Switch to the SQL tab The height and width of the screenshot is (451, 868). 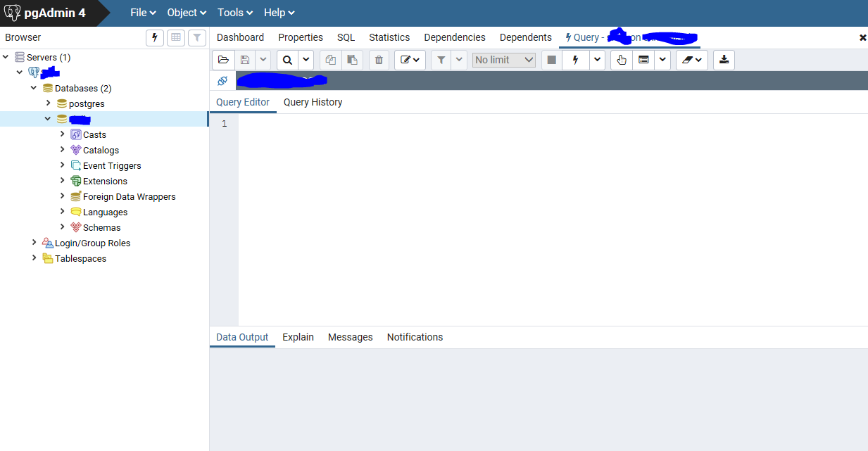coord(346,37)
